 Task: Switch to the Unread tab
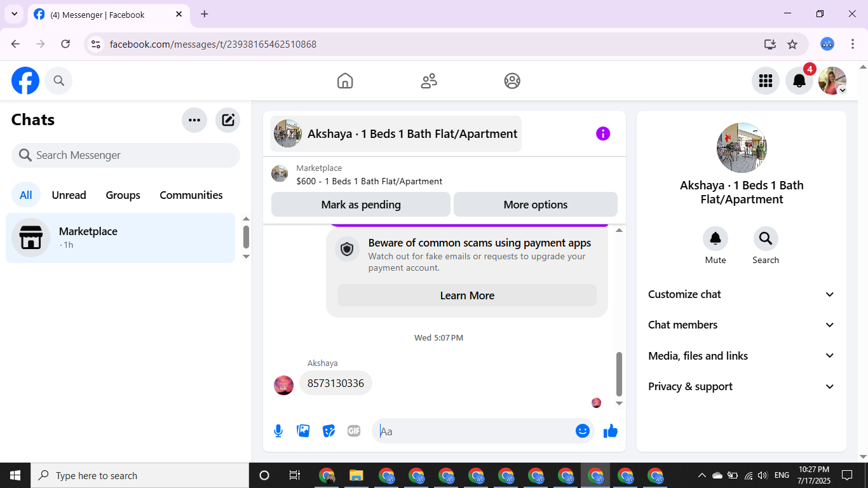[69, 195]
